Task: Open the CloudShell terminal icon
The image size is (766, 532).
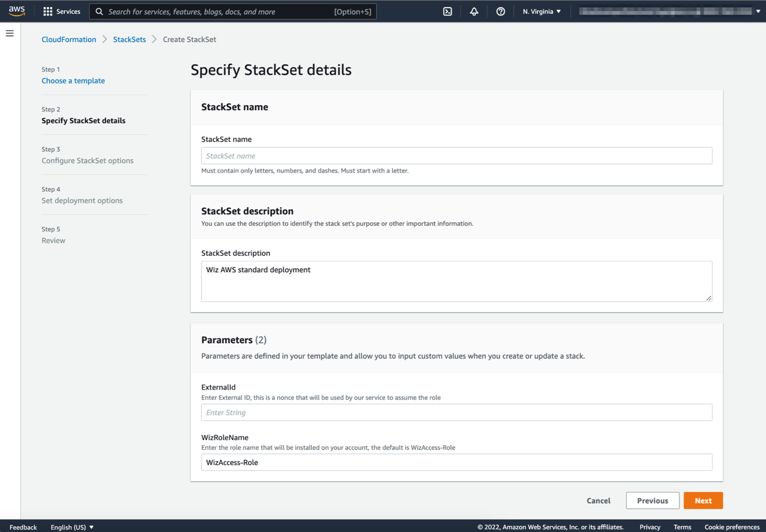Action: coord(447,11)
